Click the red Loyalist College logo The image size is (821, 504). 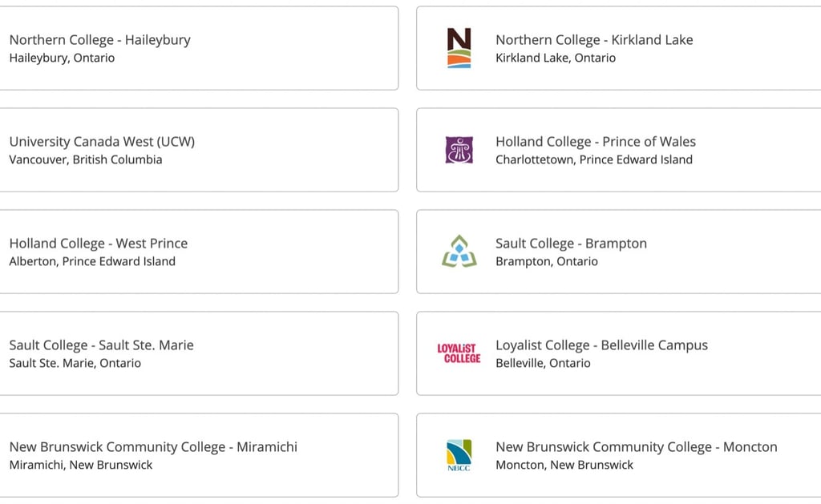coord(459,353)
